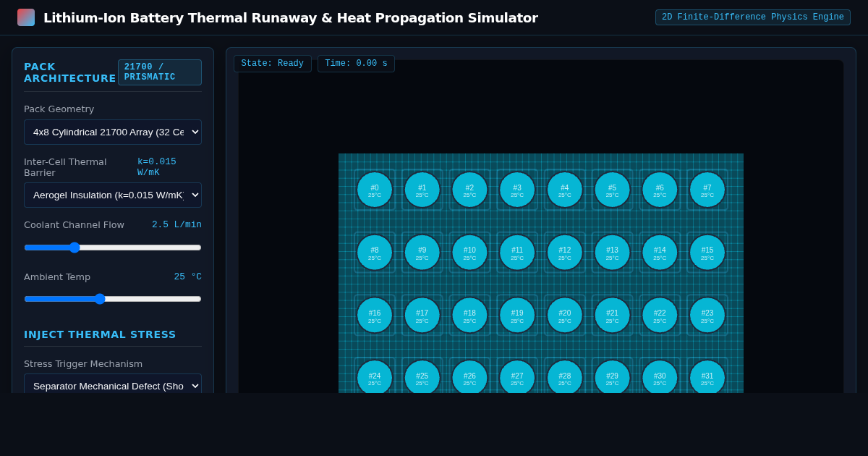Select battery cell #27
Image resolution: width=868 pixels, height=456 pixels.
(x=517, y=376)
